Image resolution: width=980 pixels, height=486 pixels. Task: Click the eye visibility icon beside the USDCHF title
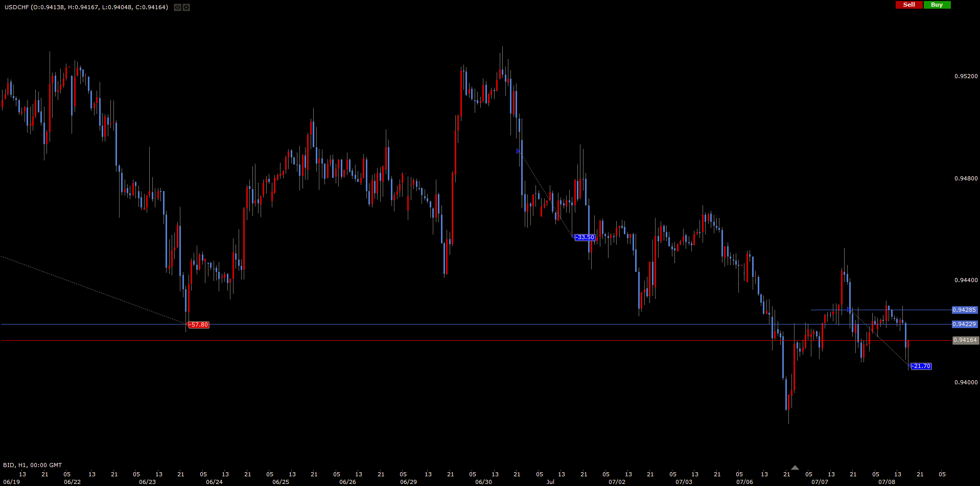click(177, 8)
